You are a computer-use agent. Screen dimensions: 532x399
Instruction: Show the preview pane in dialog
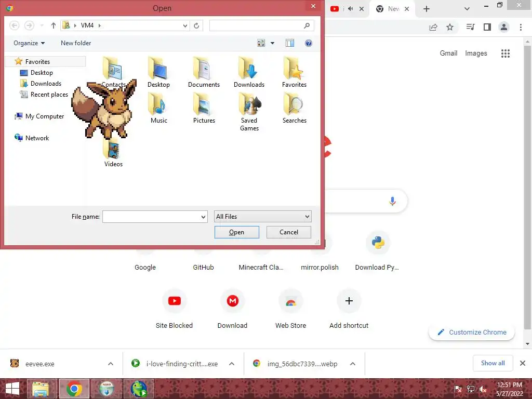point(290,43)
